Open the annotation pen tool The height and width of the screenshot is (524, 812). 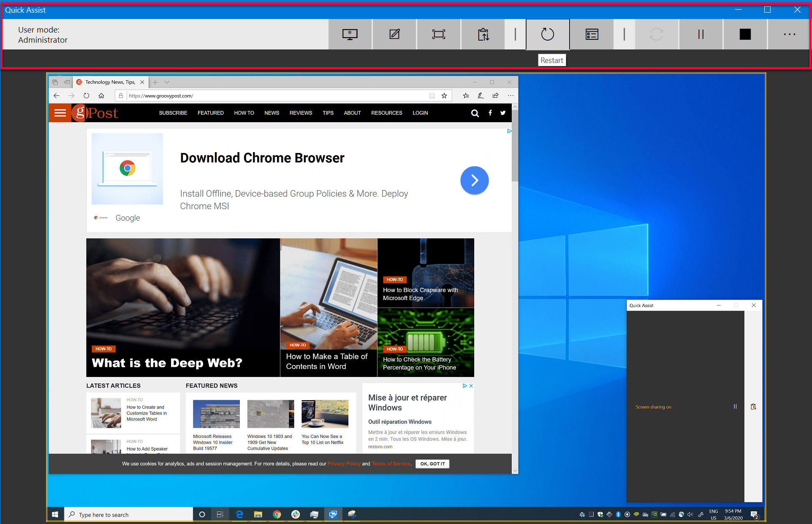(x=394, y=34)
